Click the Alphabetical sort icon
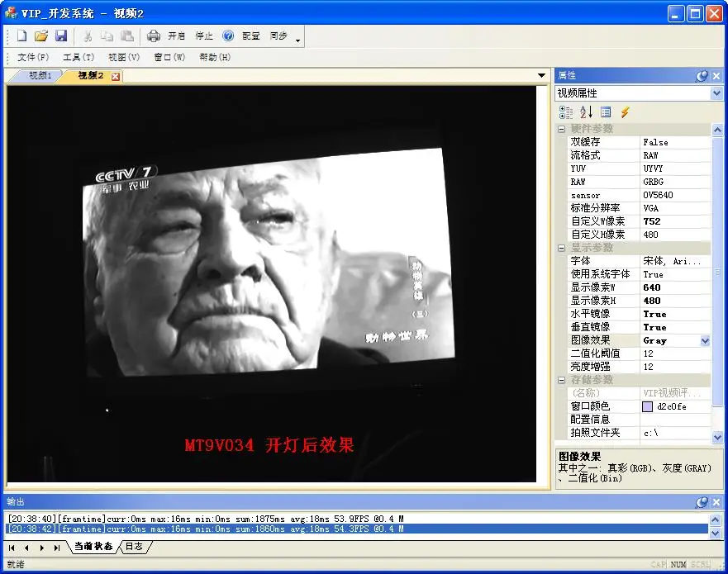This screenshot has height=574, width=728. (x=586, y=111)
